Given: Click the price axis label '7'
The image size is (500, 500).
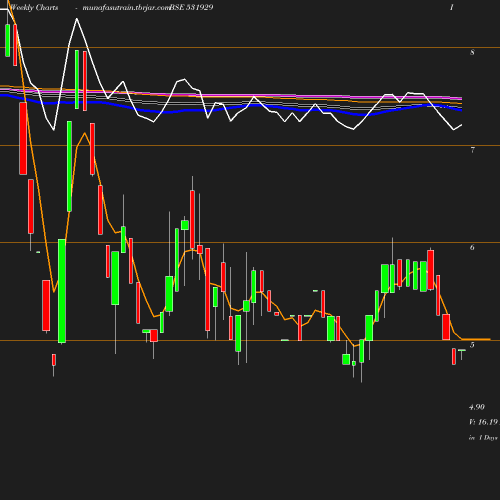Looking at the screenshot, I should click(472, 150).
